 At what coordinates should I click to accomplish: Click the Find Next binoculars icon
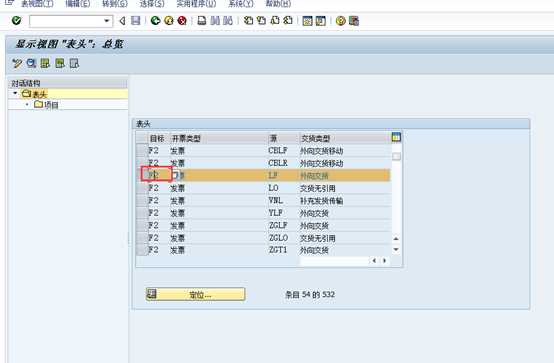(228, 21)
